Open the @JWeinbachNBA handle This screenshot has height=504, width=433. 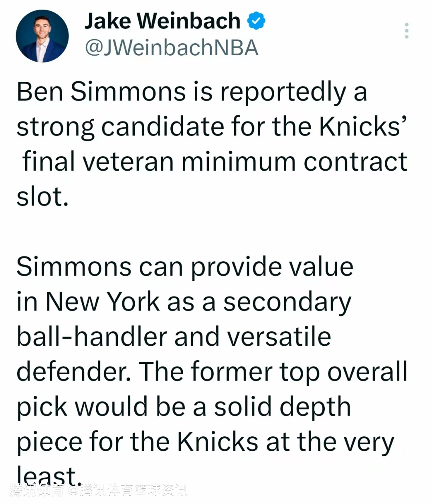tap(172, 48)
